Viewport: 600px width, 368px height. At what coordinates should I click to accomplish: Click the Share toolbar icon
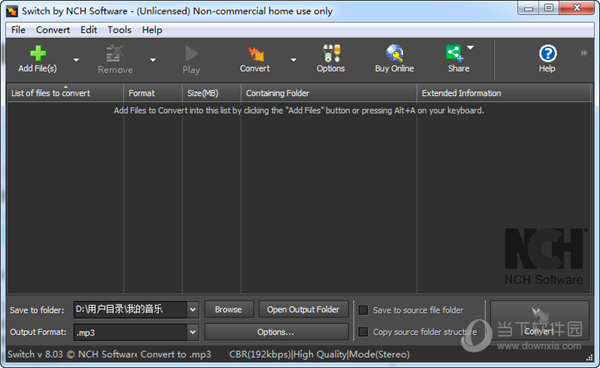(455, 54)
